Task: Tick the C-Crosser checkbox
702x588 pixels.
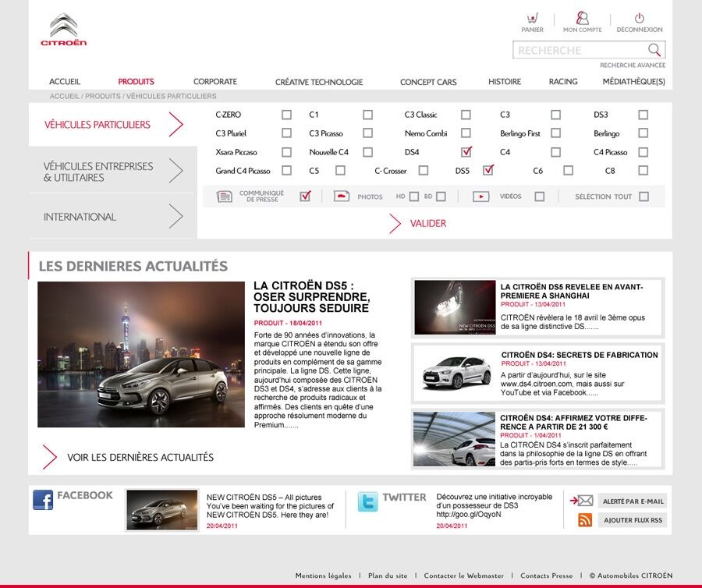Action: click(x=423, y=171)
